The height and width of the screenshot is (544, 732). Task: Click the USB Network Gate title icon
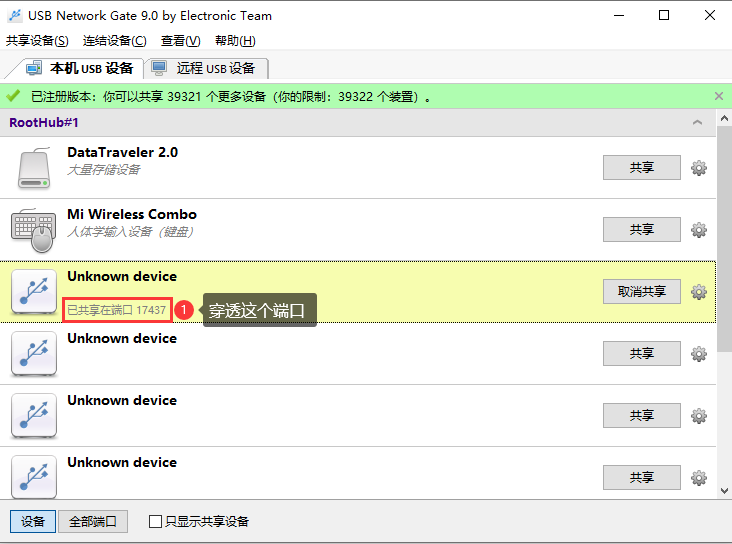15,15
